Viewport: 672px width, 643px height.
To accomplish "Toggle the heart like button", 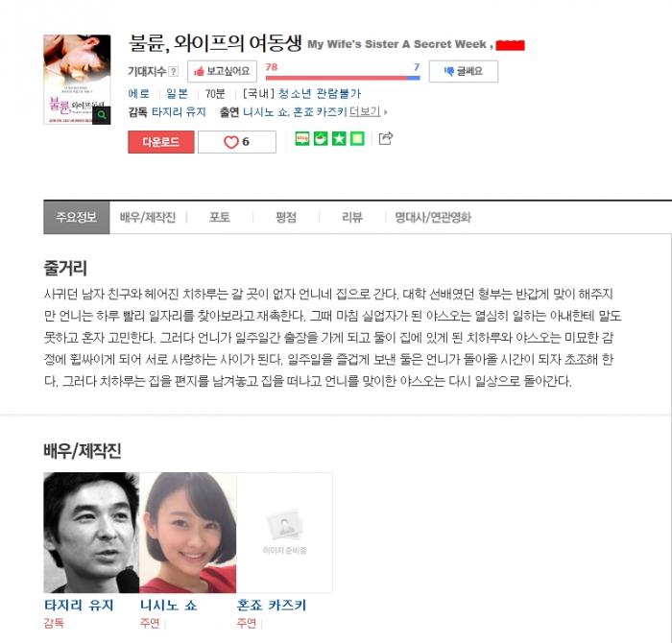I will pos(237,142).
